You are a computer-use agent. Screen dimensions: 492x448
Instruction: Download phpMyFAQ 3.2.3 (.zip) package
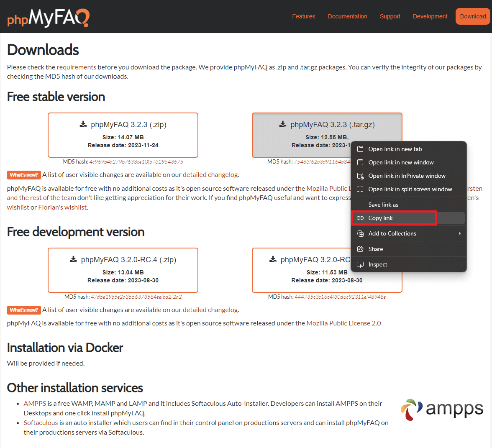coord(123,135)
